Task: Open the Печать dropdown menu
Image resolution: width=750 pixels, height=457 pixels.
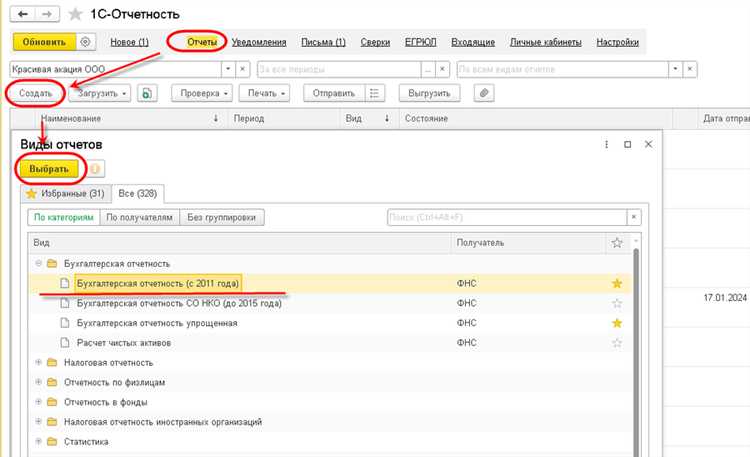Action: pyautogui.click(x=264, y=93)
